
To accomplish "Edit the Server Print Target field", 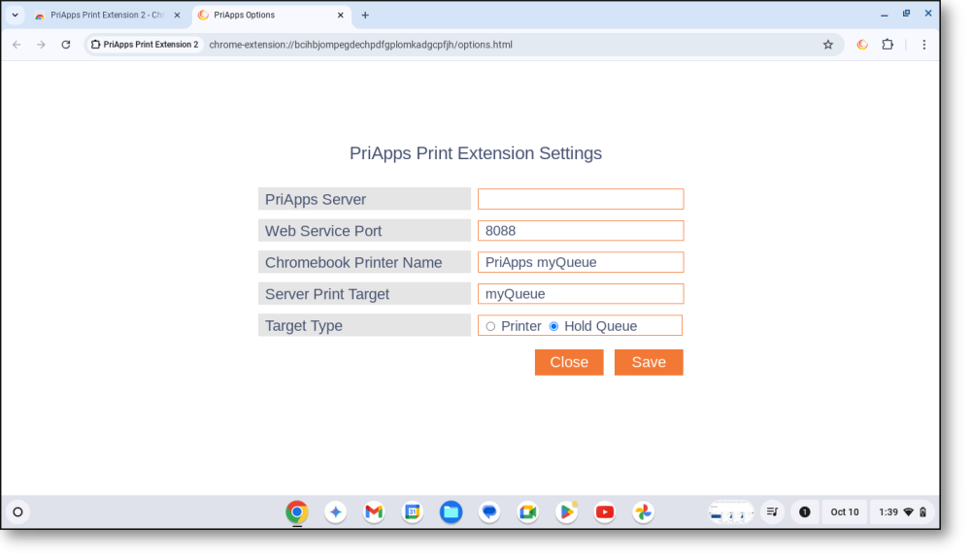I will 581,294.
